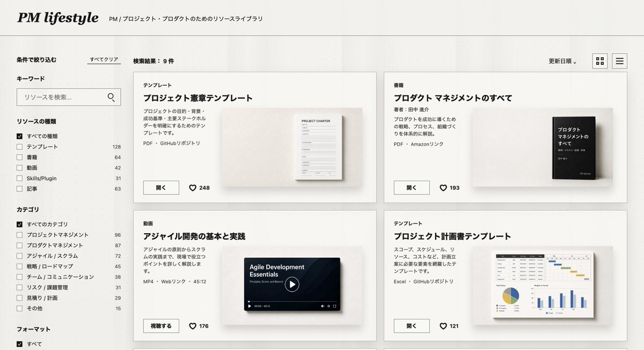Viewport: 644px width, 350px height.
Task: Click the title プロジェクト憲章テンプレート
Action: coord(197,98)
